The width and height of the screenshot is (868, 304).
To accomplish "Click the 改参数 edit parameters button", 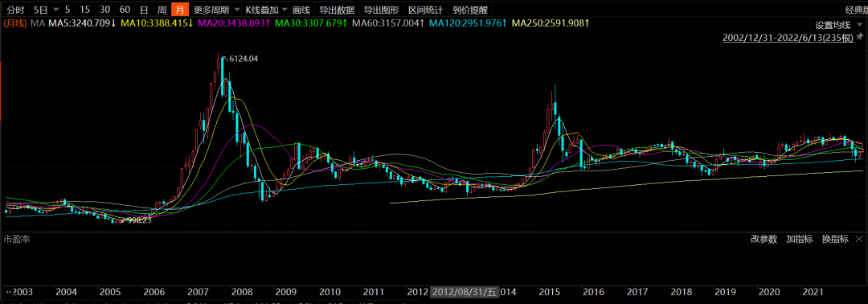I will (x=764, y=239).
